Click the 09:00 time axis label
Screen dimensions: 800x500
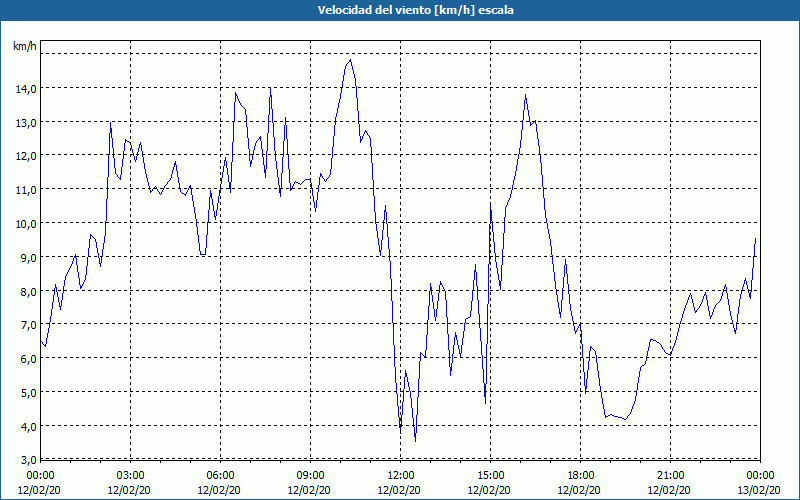310,476
